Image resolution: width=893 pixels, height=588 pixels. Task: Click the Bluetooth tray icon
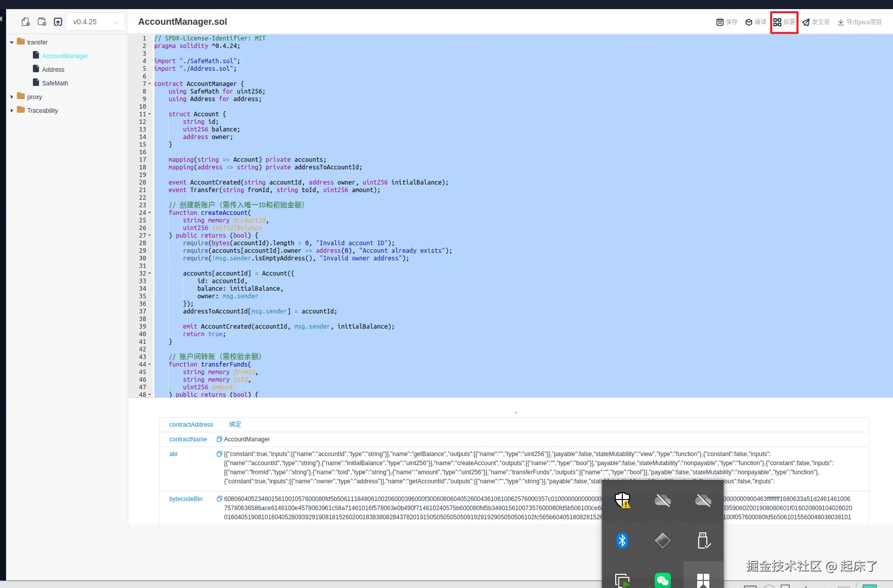[622, 540]
